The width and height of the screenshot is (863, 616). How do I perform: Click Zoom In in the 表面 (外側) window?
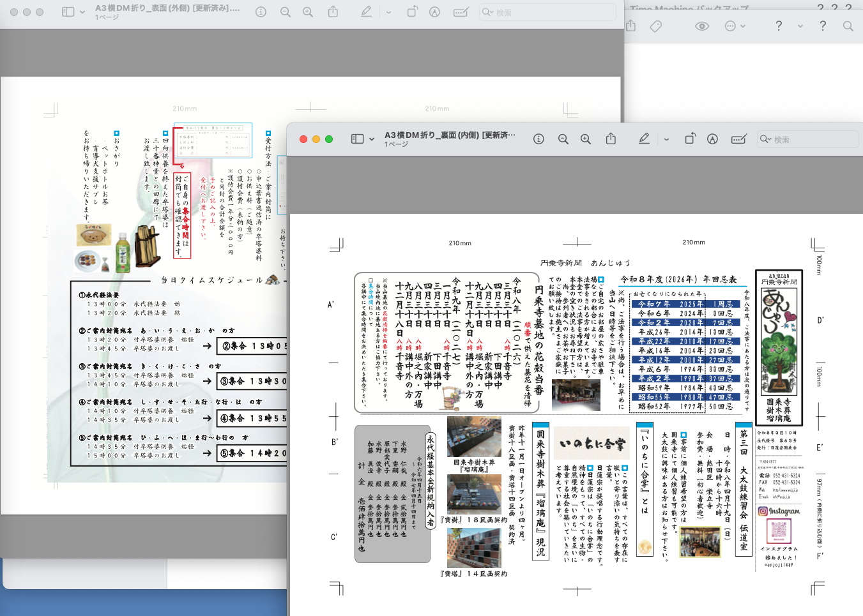click(308, 12)
